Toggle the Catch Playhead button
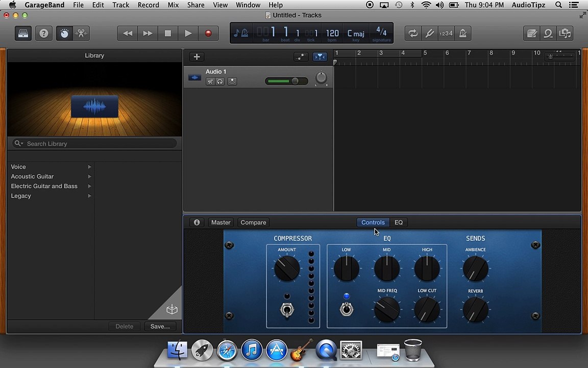Viewport: 588px width, 368px height. (320, 57)
